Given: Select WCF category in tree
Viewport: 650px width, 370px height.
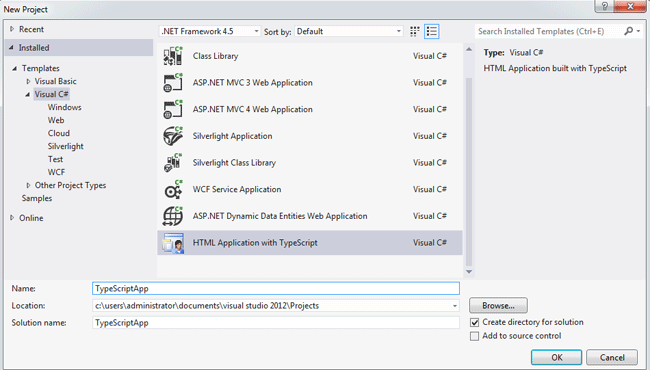Looking at the screenshot, I should tap(56, 172).
